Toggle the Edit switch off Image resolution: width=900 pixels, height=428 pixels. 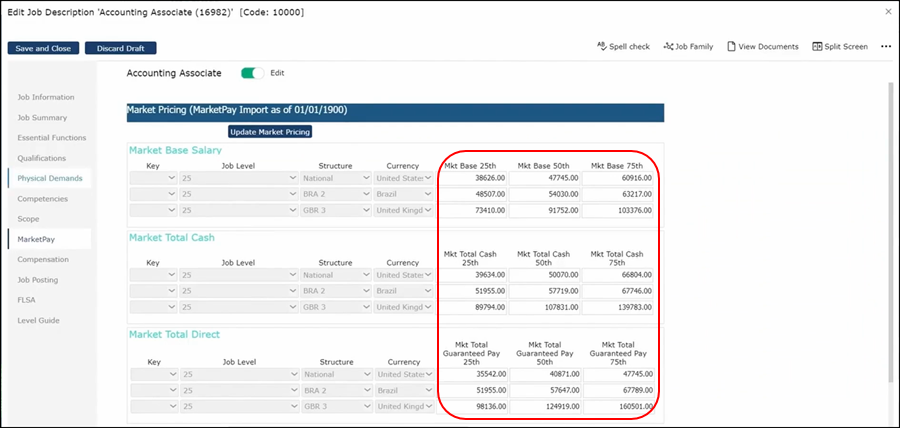click(x=253, y=73)
